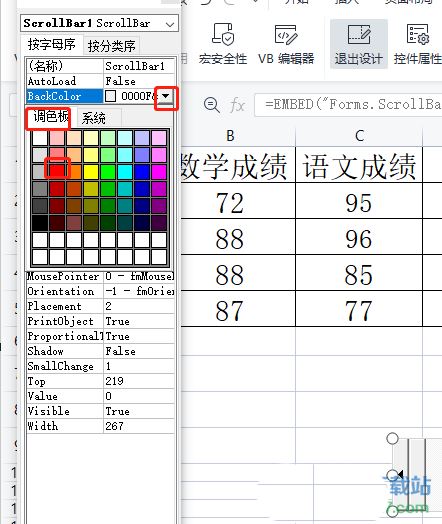Click column C header
Image resolution: width=442 pixels, height=524 pixels.
(x=359, y=136)
